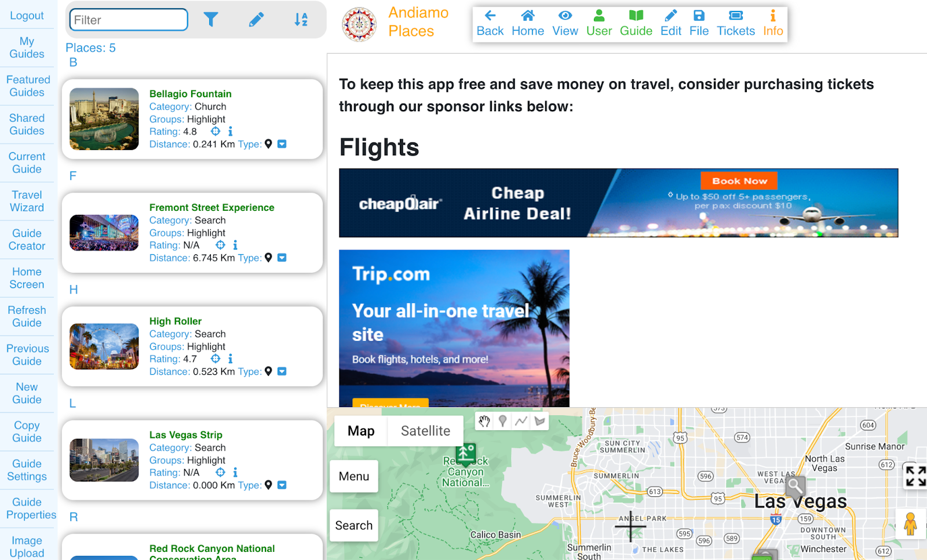
Task: Open Las Vegas Strip title link
Action: pos(186,435)
